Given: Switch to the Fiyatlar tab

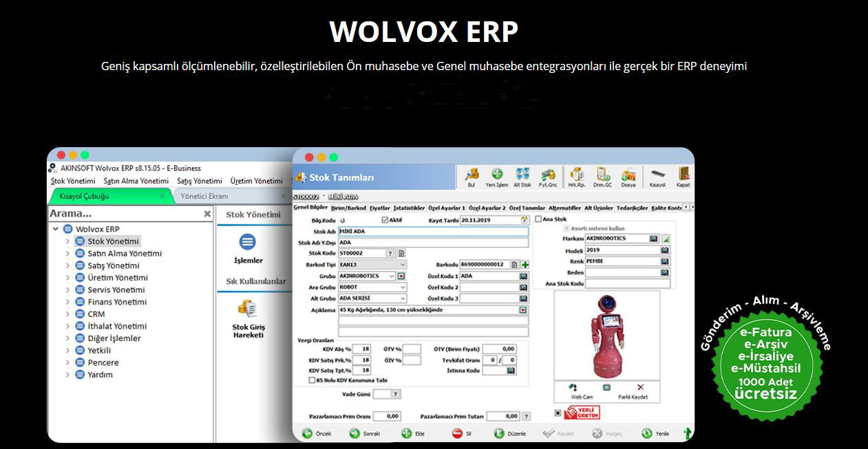Looking at the screenshot, I should tap(379, 208).
